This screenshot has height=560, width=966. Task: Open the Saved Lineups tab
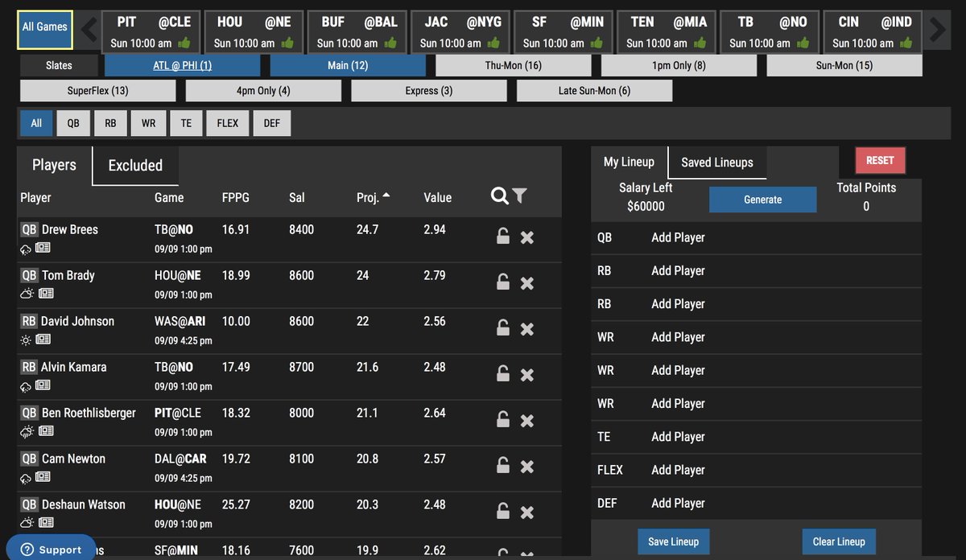[717, 163]
